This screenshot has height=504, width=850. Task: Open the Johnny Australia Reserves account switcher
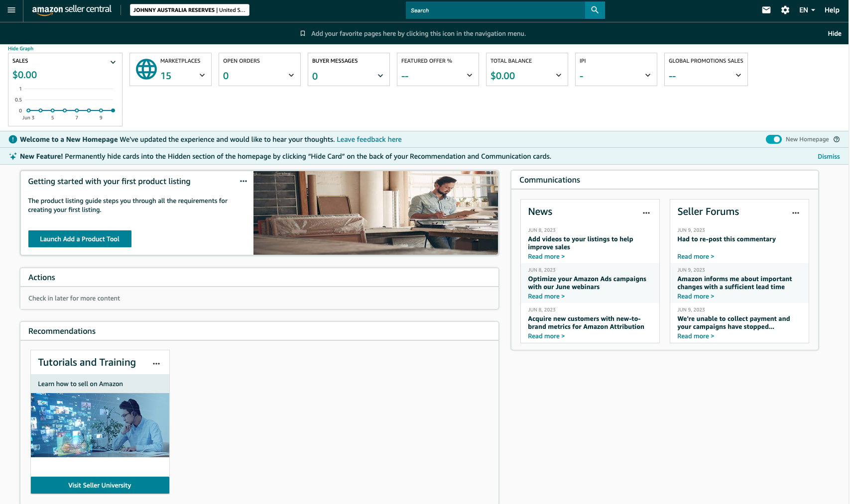[x=190, y=10]
